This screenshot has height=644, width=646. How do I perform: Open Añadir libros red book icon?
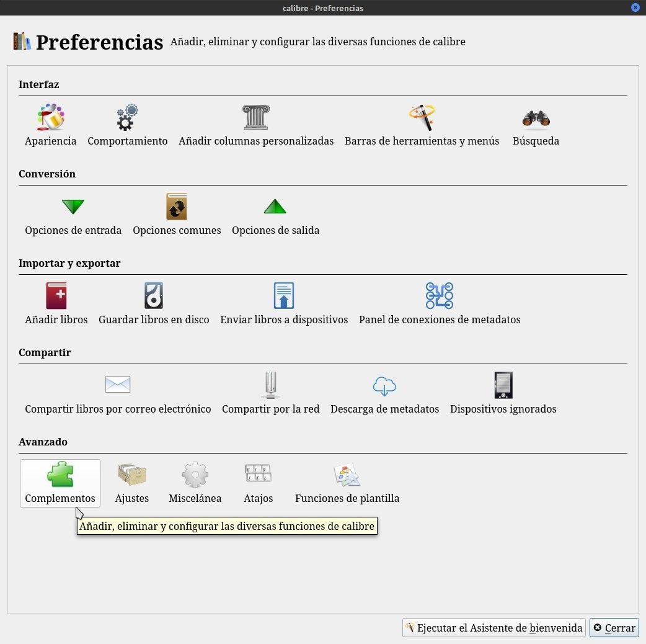[x=56, y=295]
